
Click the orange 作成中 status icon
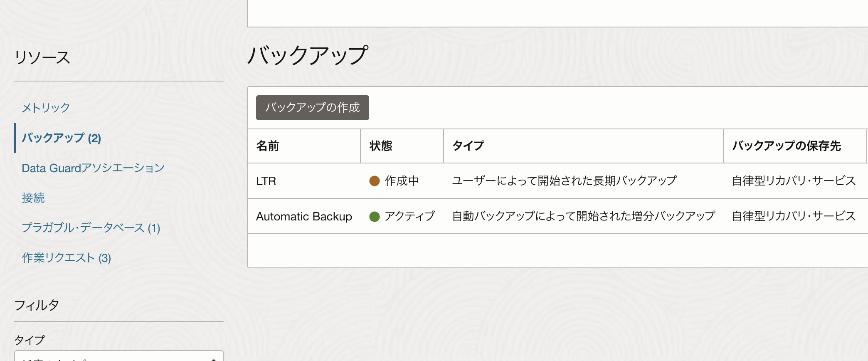tap(375, 181)
